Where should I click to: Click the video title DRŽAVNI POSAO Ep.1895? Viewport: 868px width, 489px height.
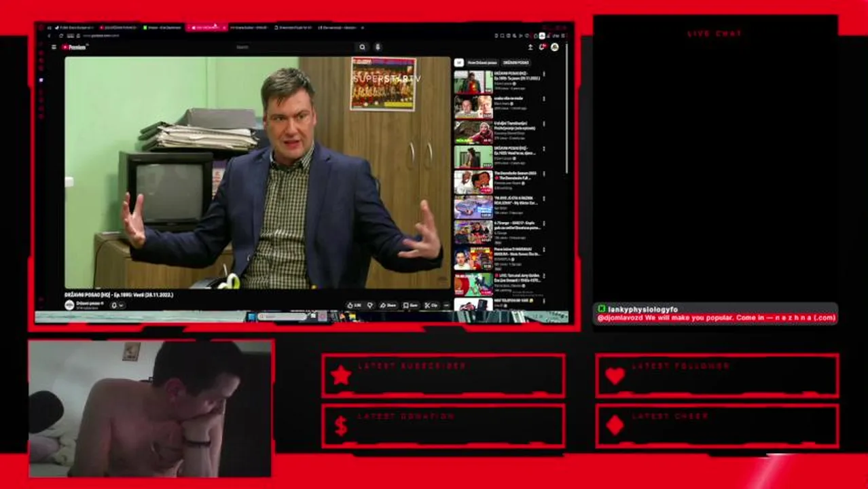click(119, 295)
